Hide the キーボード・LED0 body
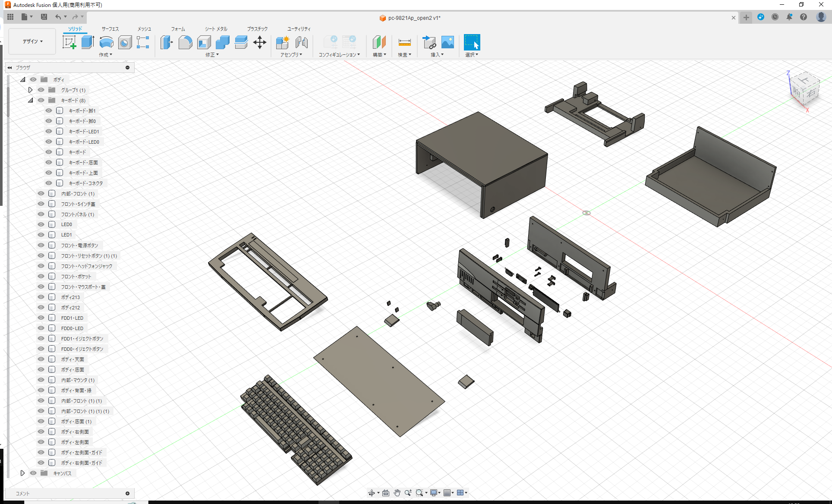The image size is (832, 504). 48,142
